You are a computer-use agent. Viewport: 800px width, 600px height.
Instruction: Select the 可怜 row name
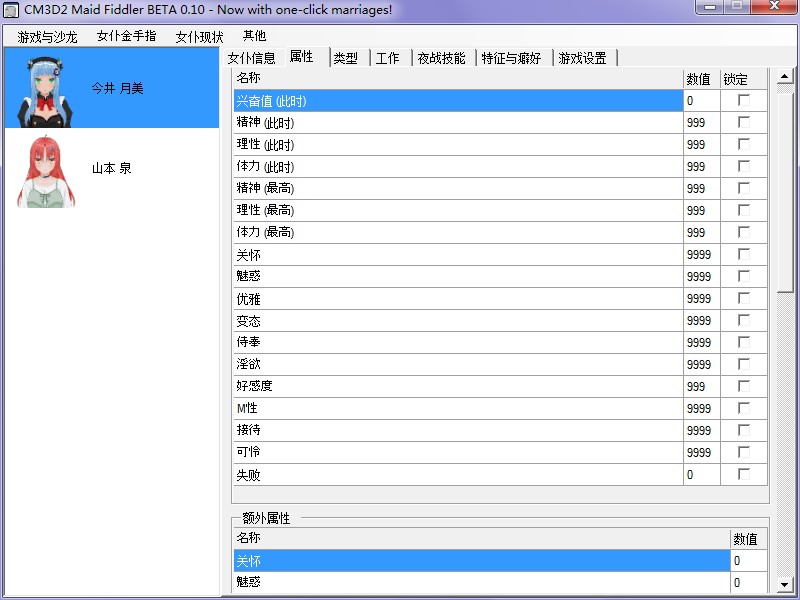pyautogui.click(x=458, y=452)
